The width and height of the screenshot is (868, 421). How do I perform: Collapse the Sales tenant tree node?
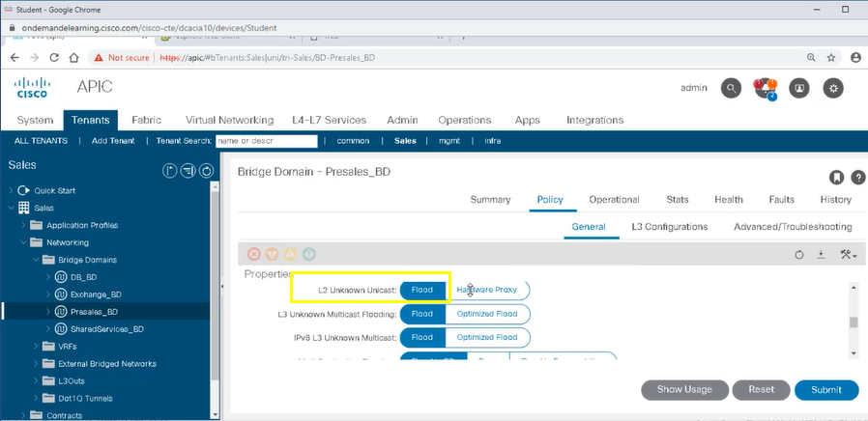[11, 208]
